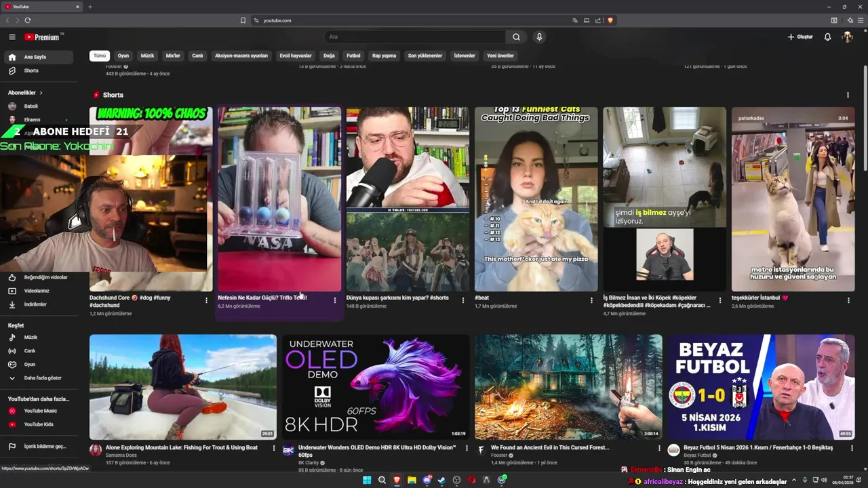Open options for Dünya kupası şarkısını short
This screenshot has height=488, width=868.
tap(463, 300)
